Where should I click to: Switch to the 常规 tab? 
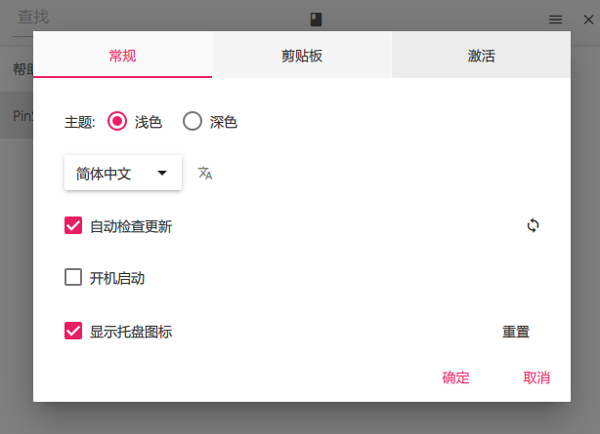click(122, 56)
